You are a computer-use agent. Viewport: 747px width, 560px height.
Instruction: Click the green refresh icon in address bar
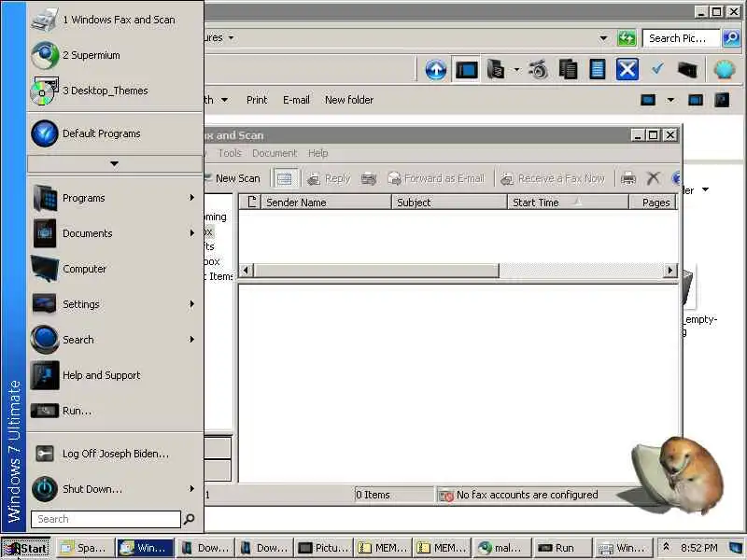(627, 38)
